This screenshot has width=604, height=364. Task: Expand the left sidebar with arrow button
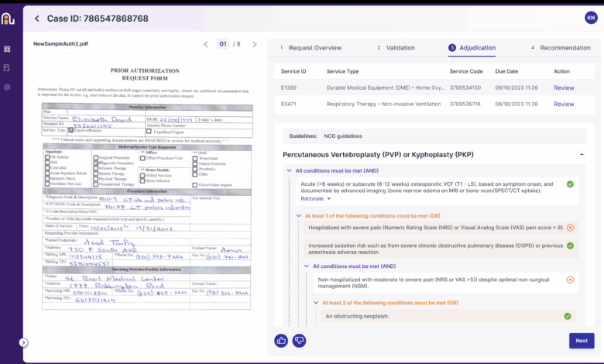point(23,342)
